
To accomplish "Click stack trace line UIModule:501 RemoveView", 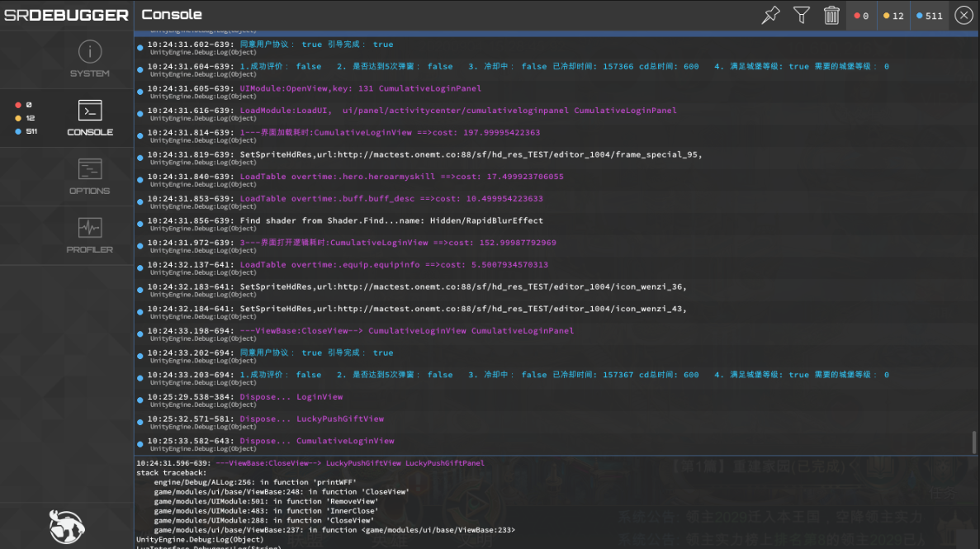I will pyautogui.click(x=266, y=501).
